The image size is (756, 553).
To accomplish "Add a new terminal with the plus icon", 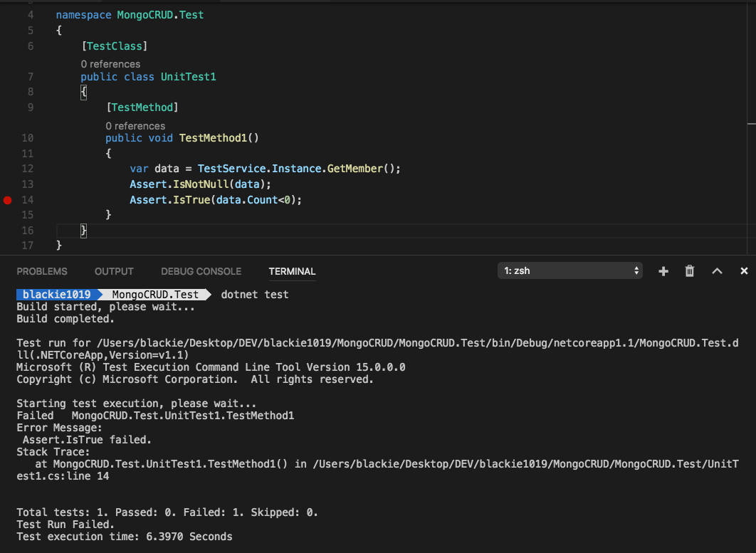I will tap(663, 271).
